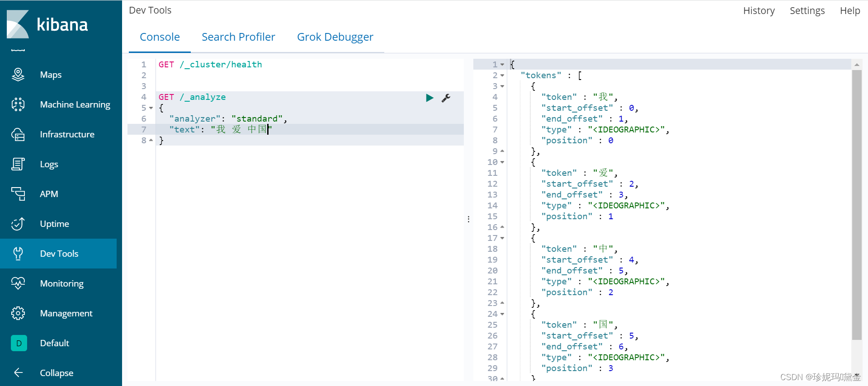Collapse second token object at line 10
Image resolution: width=868 pixels, height=386 pixels.
pos(502,162)
